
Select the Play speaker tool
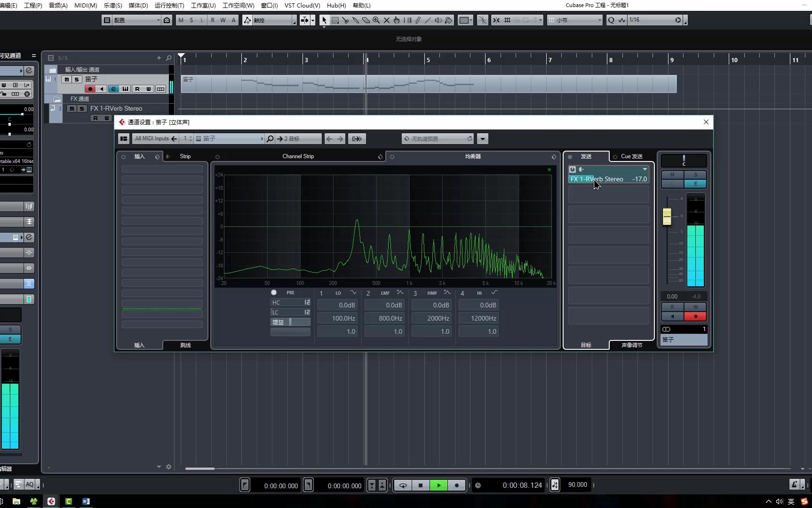point(438,20)
